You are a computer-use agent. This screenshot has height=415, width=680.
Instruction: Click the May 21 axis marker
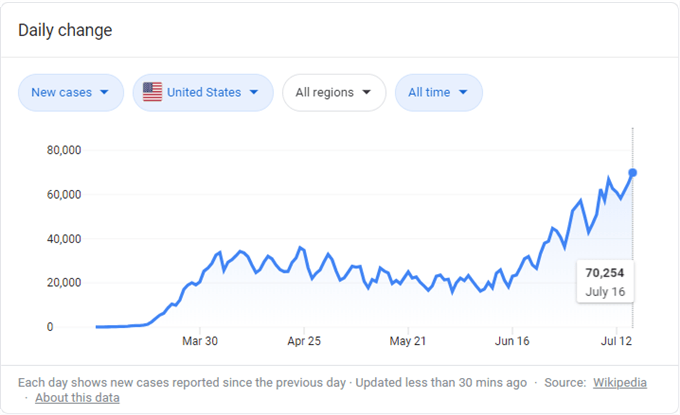(x=408, y=341)
